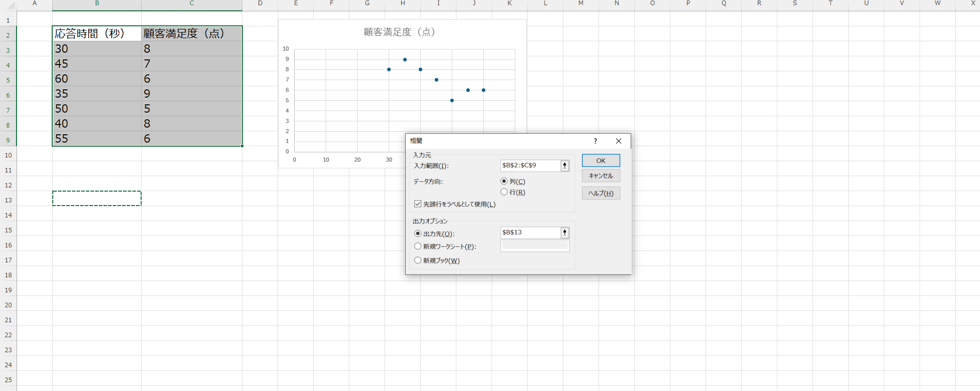The image size is (980, 391).
Task: Choose the 新規ブック(W) radio option
Action: click(x=418, y=260)
